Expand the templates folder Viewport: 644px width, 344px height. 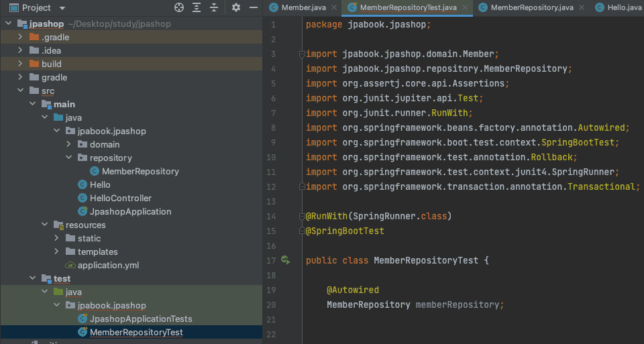click(x=58, y=251)
